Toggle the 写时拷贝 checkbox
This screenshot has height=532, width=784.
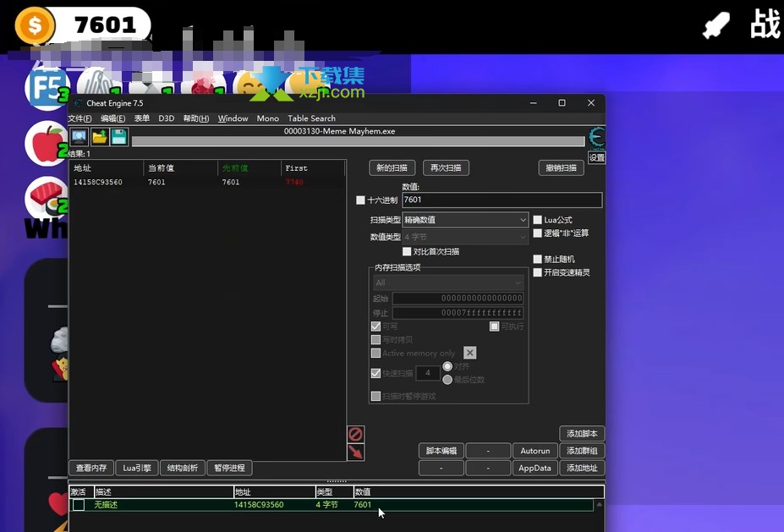tap(376, 340)
